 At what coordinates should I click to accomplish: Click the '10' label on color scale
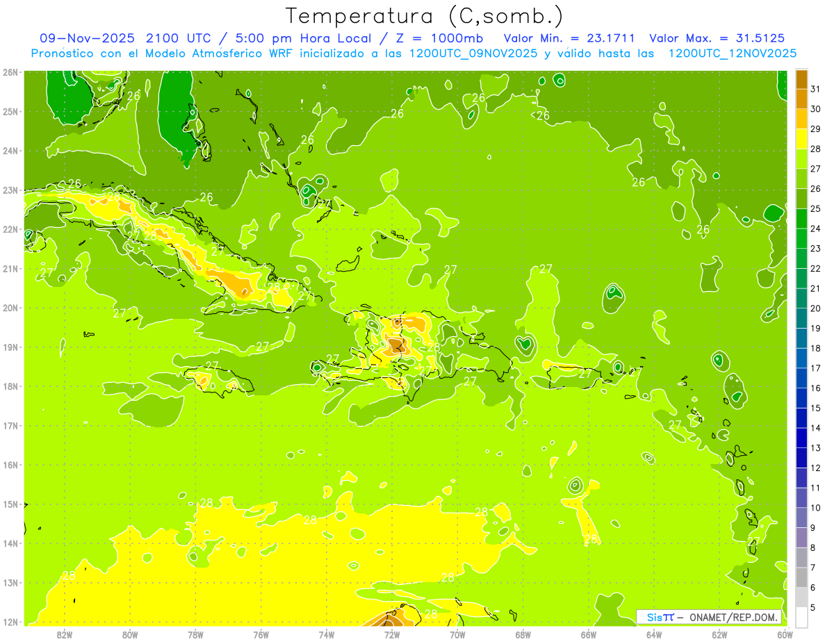815,507
